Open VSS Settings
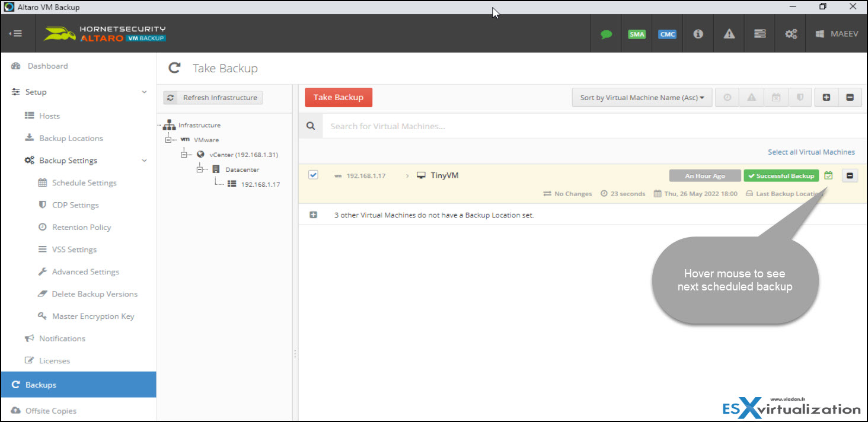 [74, 250]
